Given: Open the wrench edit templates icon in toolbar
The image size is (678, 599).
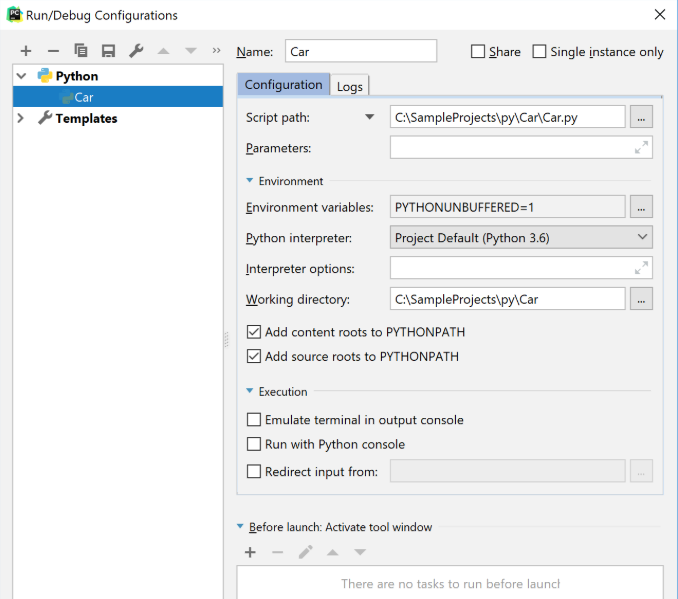Looking at the screenshot, I should pos(136,51).
